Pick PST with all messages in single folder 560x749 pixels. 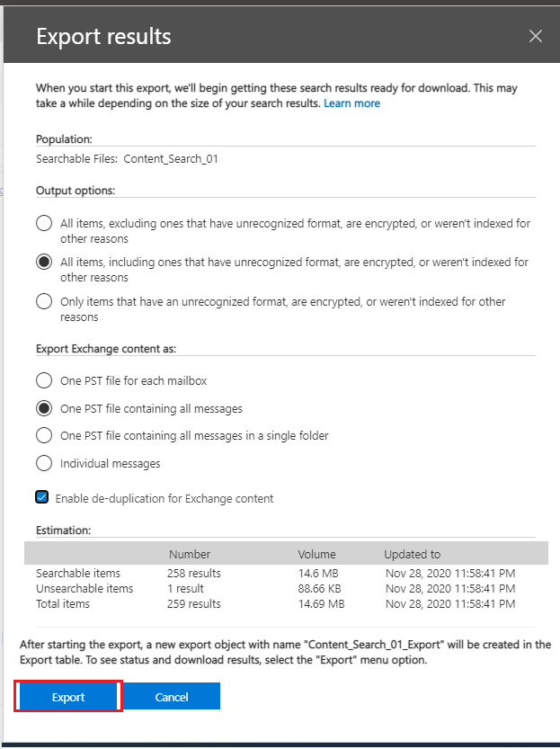click(44, 436)
